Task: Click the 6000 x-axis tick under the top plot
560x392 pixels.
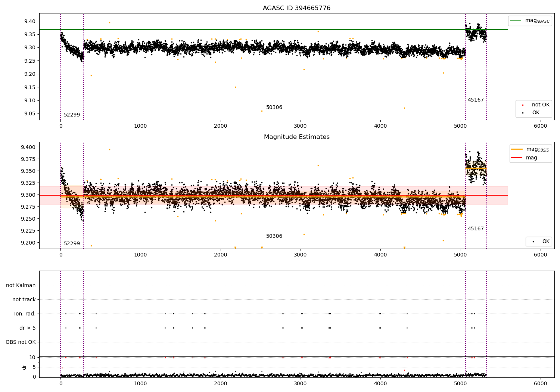Action: click(x=541, y=126)
